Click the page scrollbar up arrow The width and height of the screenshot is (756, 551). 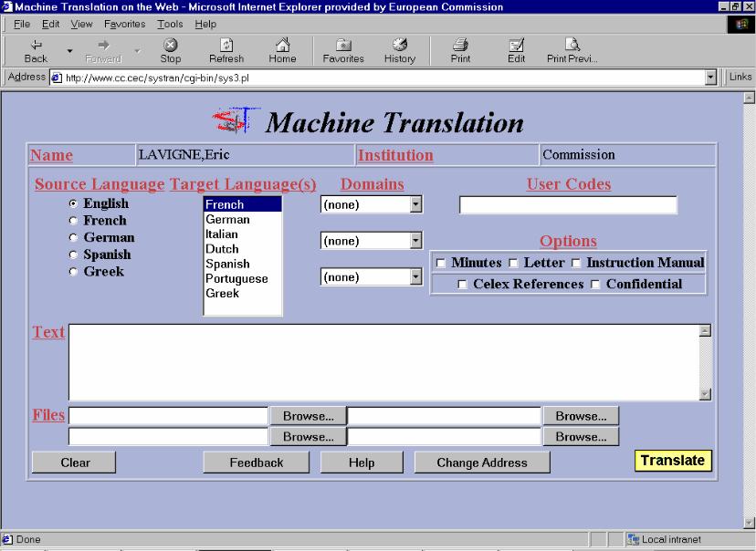click(x=750, y=98)
